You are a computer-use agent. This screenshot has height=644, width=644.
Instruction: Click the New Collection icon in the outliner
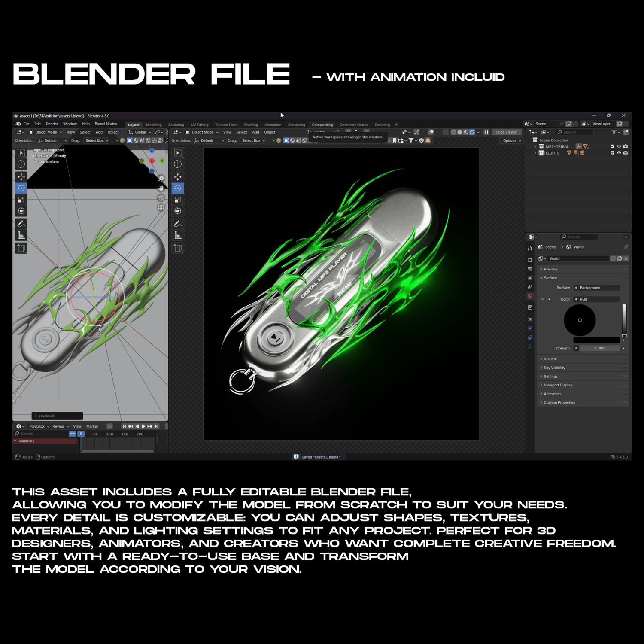pos(626,132)
